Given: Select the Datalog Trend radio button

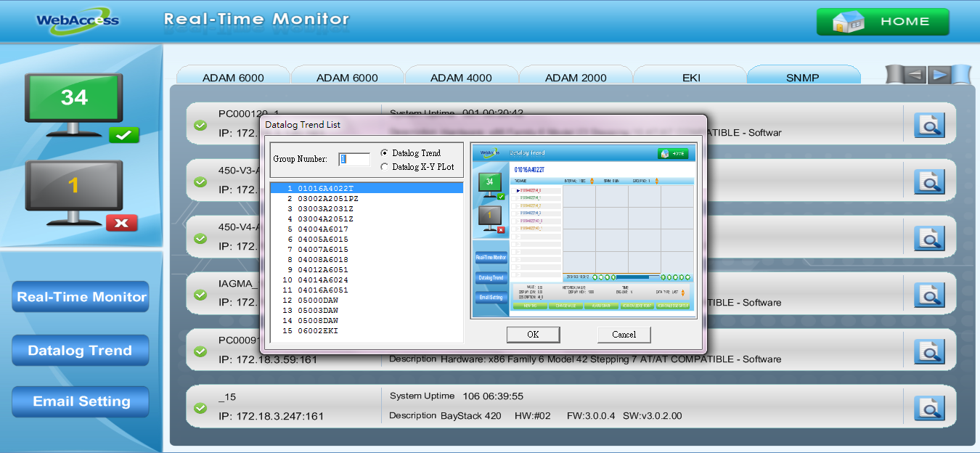Looking at the screenshot, I should (x=384, y=153).
